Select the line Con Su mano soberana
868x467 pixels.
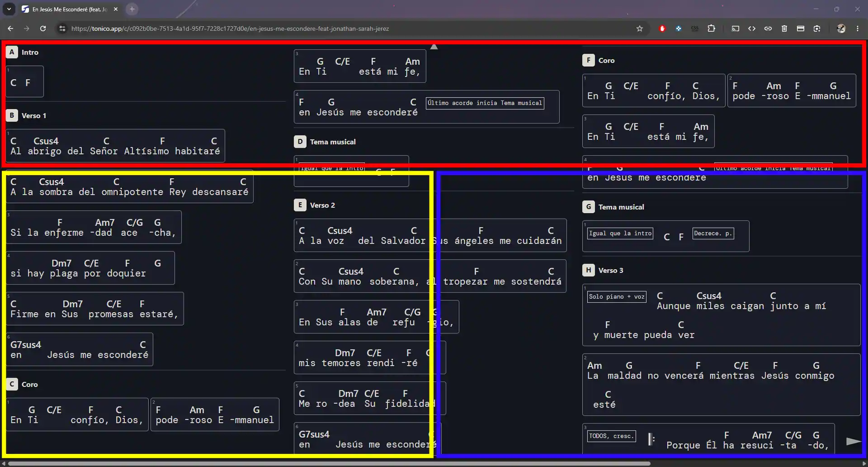click(x=430, y=276)
